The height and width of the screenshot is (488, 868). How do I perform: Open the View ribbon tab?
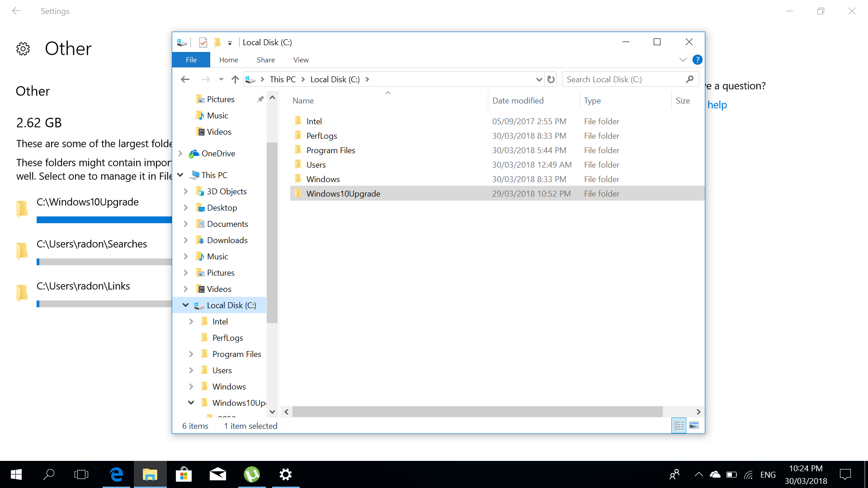[x=301, y=60]
